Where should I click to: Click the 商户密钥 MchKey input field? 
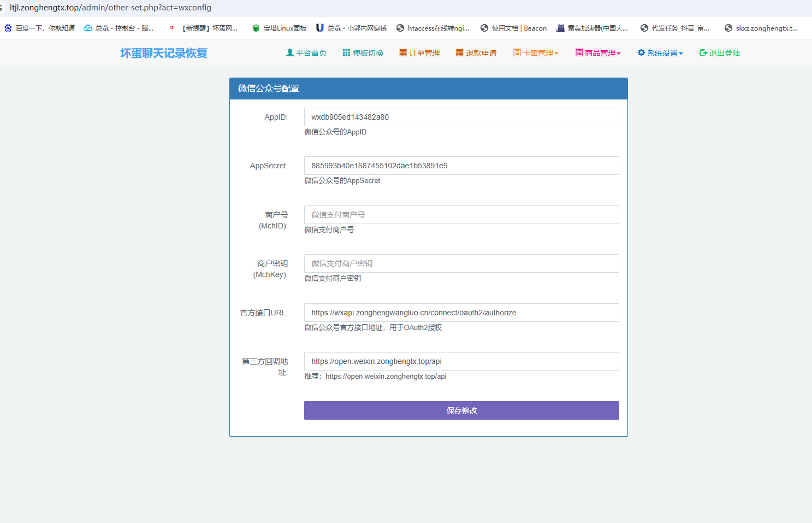[461, 263]
